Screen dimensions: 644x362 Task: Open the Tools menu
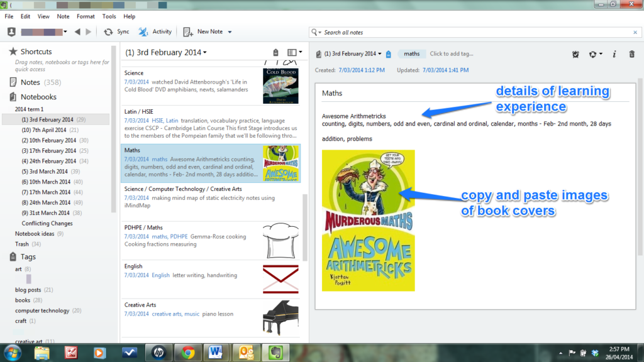pyautogui.click(x=109, y=16)
